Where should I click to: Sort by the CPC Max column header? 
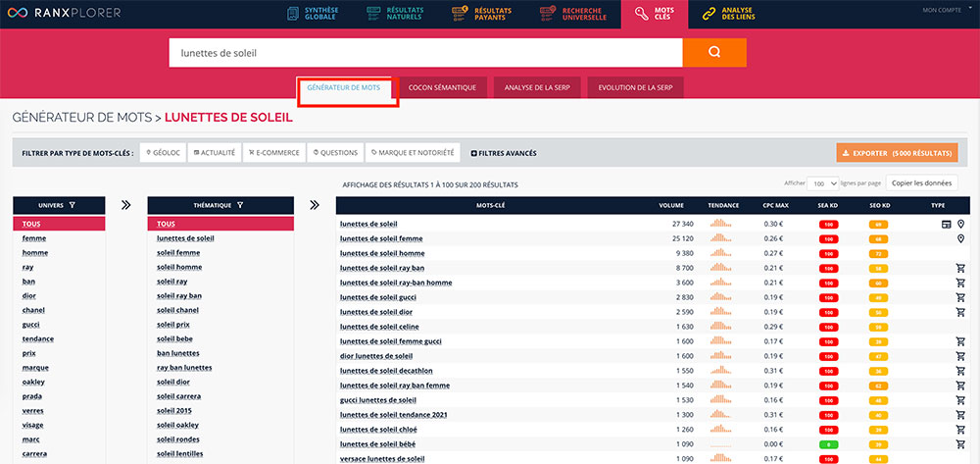(775, 205)
